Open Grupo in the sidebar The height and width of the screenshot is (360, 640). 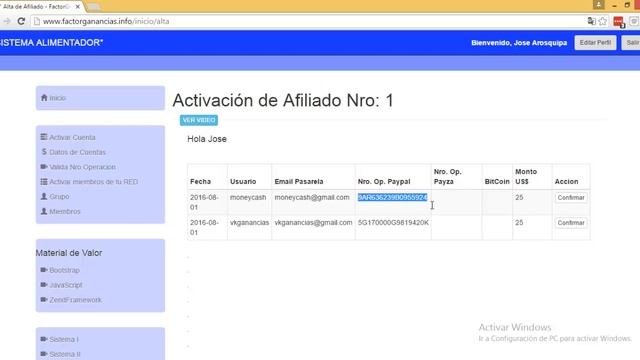pos(59,197)
